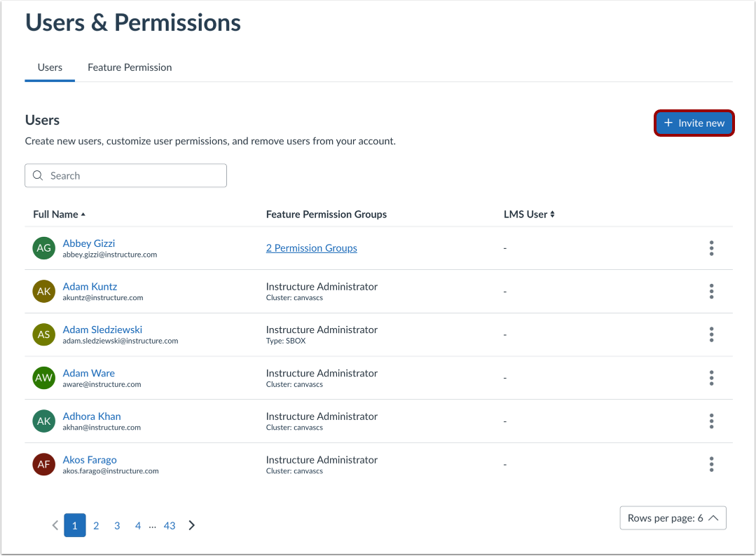This screenshot has height=556, width=756.
Task: Click the magnifier icon in the search bar
Action: click(x=38, y=175)
